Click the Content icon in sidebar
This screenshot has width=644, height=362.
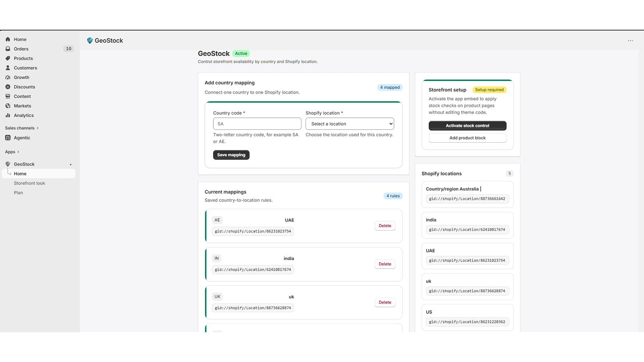point(8,97)
